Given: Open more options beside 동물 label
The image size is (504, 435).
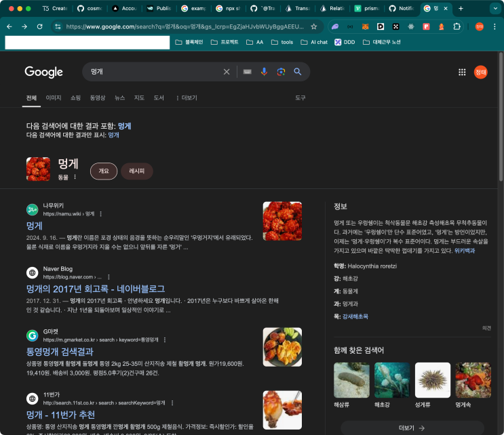Looking at the screenshot, I should pos(75,177).
